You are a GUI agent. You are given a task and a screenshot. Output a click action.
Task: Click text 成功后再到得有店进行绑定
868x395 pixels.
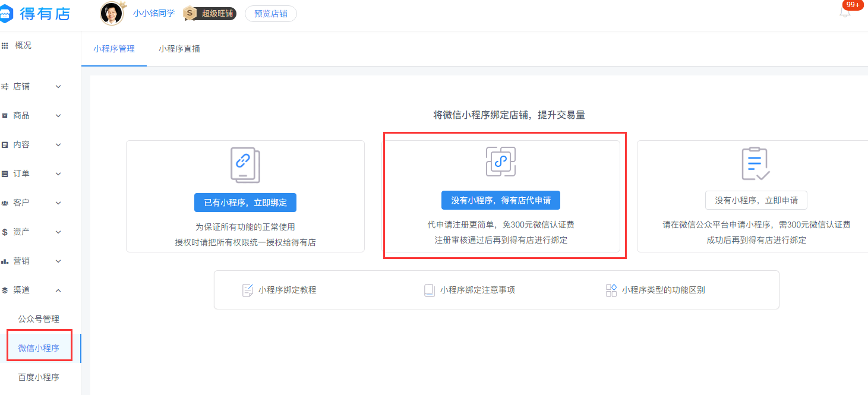[x=756, y=240]
